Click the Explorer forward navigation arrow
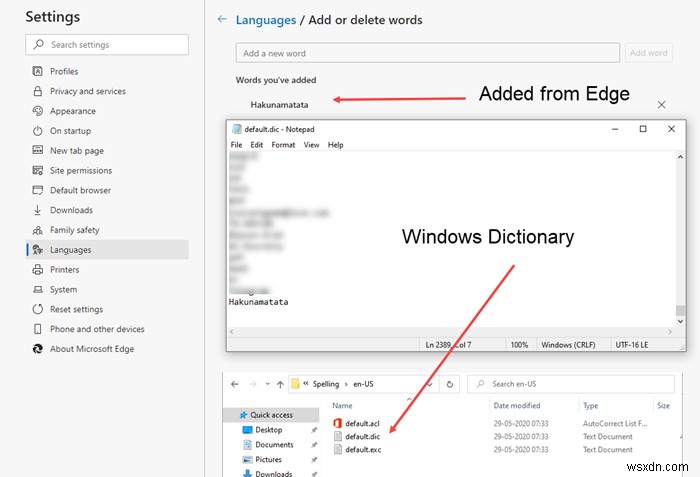The image size is (700, 477). [253, 384]
